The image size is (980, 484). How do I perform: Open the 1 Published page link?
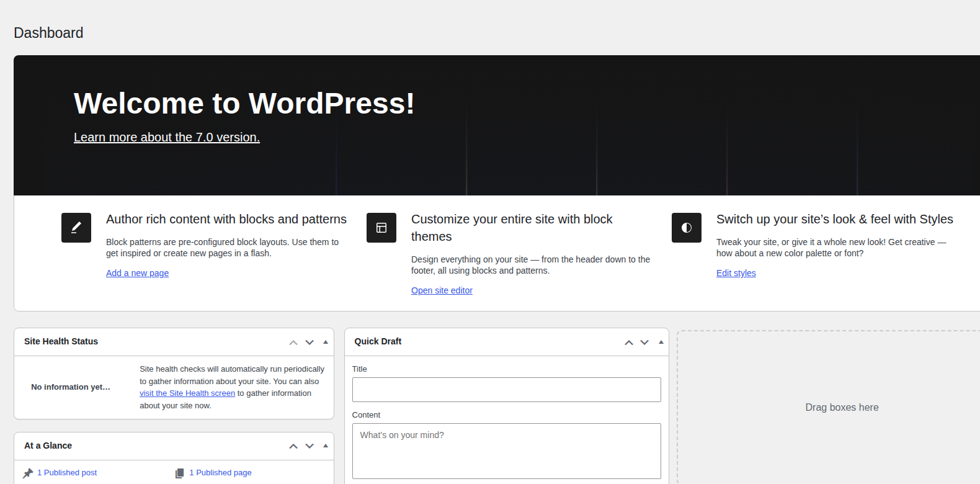coord(220,473)
